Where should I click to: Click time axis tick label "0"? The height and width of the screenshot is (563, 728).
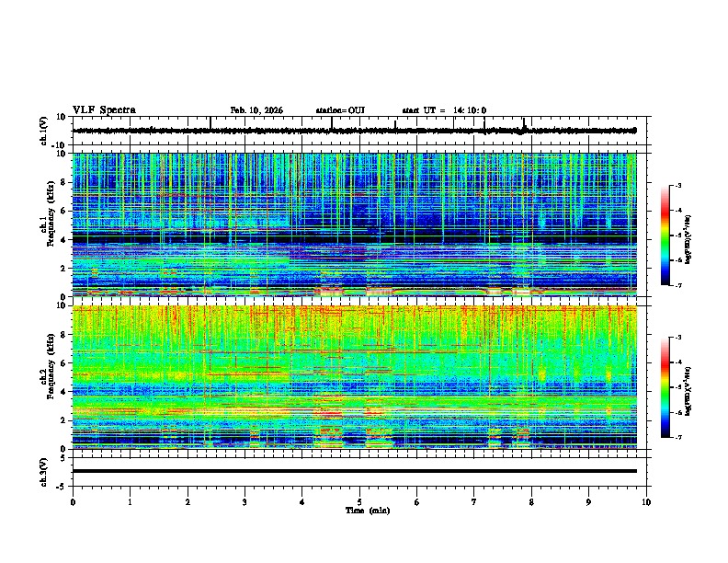click(73, 502)
